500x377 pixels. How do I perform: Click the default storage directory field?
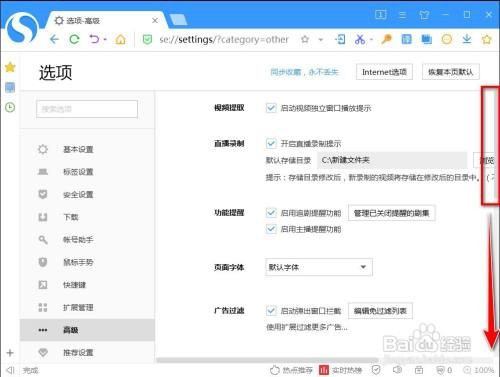click(x=392, y=160)
